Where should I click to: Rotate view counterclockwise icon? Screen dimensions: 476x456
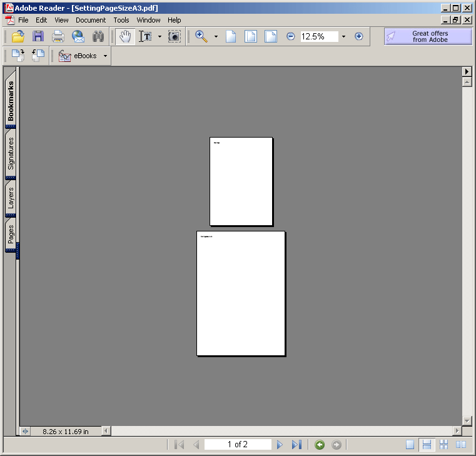(x=38, y=56)
